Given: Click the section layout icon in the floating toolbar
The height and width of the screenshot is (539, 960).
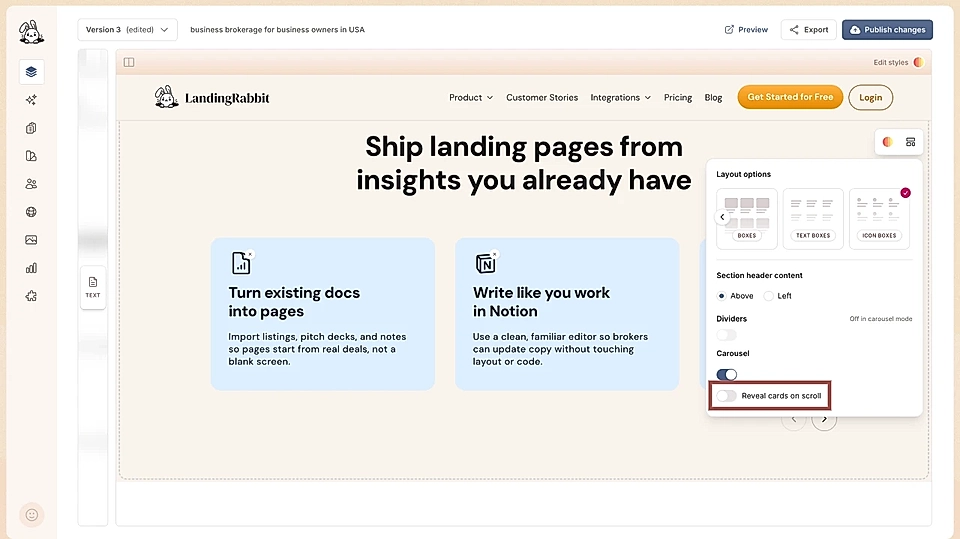Looking at the screenshot, I should pyautogui.click(x=910, y=142).
